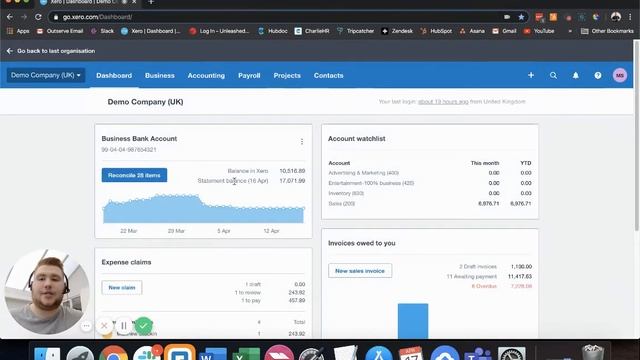This screenshot has height=360, width=640.
Task: Open Xero search magnifier icon
Action: coord(553,75)
